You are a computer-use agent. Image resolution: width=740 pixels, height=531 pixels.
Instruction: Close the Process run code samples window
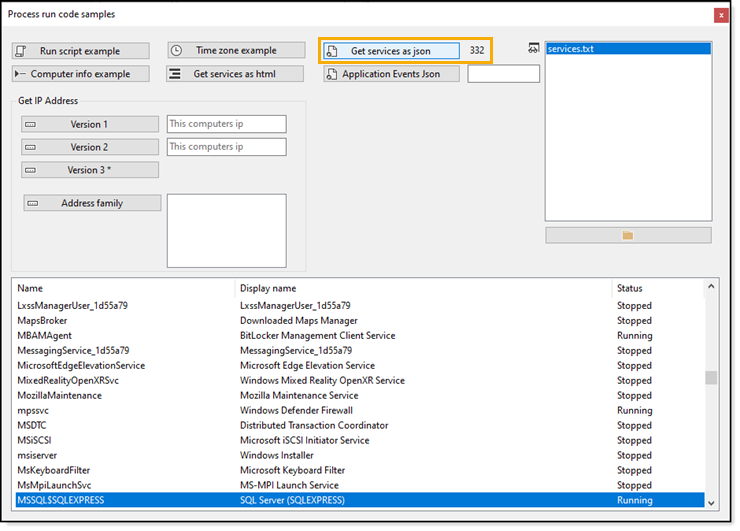pyautogui.click(x=721, y=16)
